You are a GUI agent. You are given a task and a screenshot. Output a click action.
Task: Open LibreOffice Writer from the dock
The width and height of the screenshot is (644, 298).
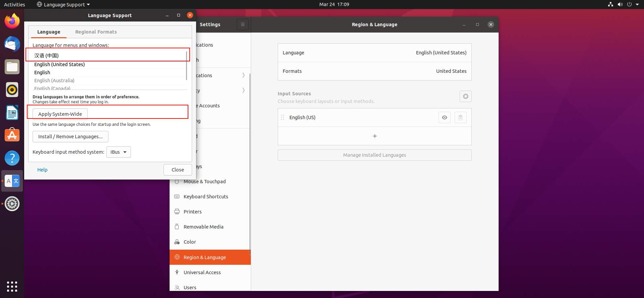(x=12, y=112)
